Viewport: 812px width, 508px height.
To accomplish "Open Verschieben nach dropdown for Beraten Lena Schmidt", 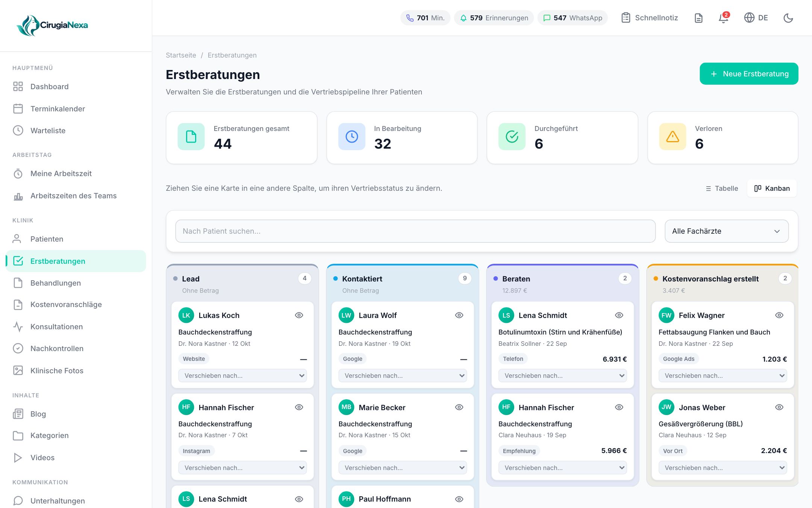I will pyautogui.click(x=563, y=376).
